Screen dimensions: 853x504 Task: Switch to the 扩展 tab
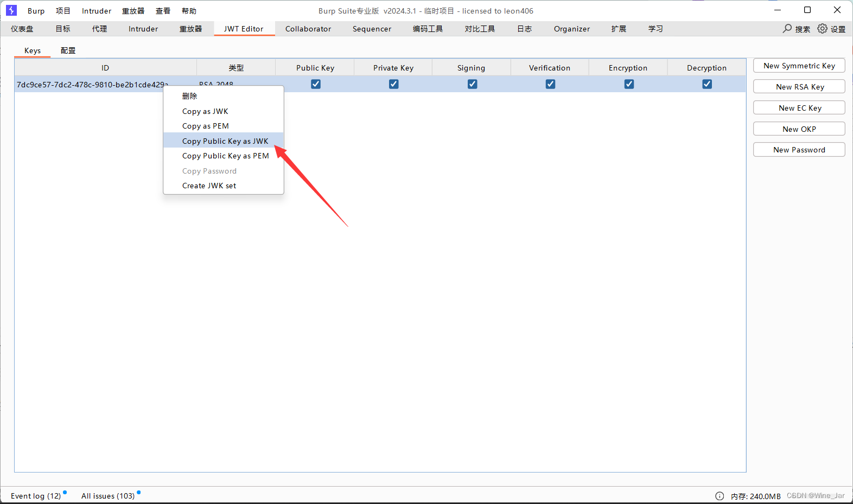(x=619, y=29)
